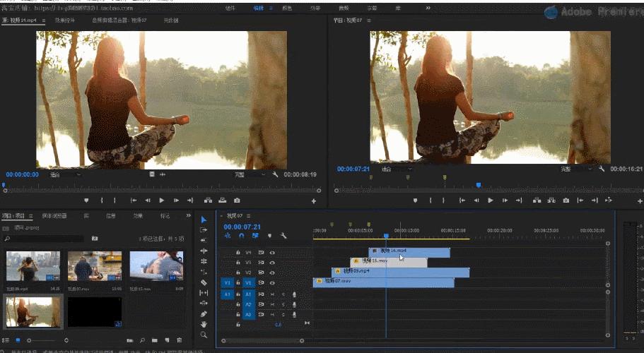Click export frame camera in program monitor

point(566,201)
